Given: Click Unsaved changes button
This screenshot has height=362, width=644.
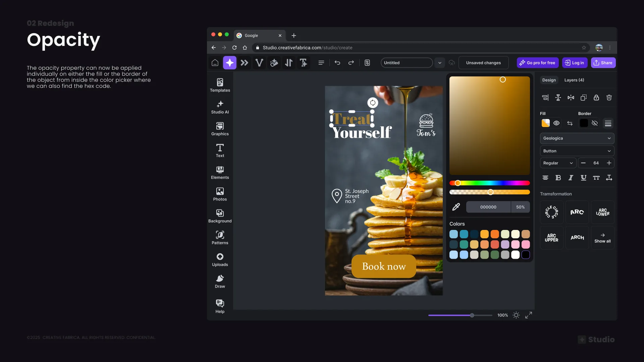Looking at the screenshot, I should [x=483, y=63].
